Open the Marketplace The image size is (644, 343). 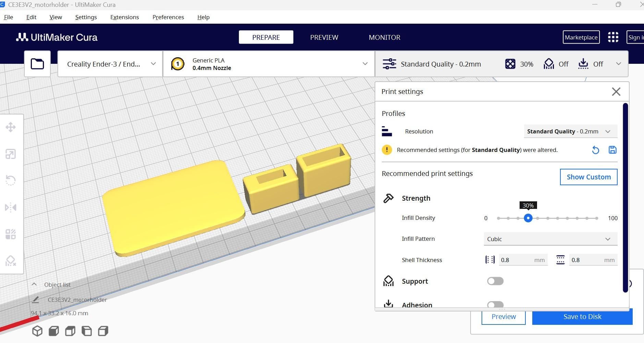click(x=581, y=37)
